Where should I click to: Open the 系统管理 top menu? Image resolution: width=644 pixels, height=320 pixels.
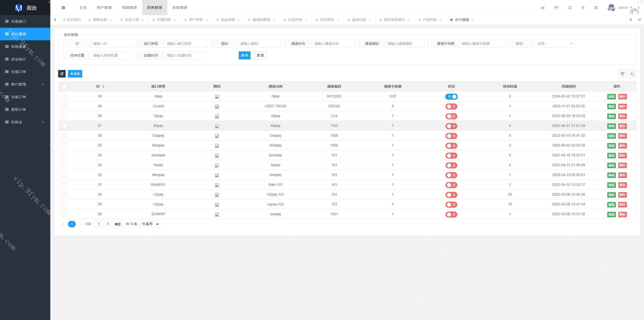pyautogui.click(x=180, y=8)
